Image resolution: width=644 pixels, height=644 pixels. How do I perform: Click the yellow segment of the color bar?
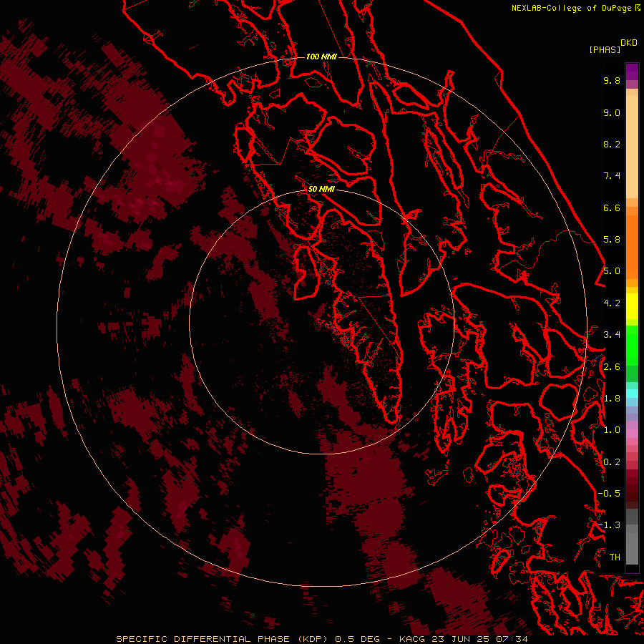tap(632, 306)
